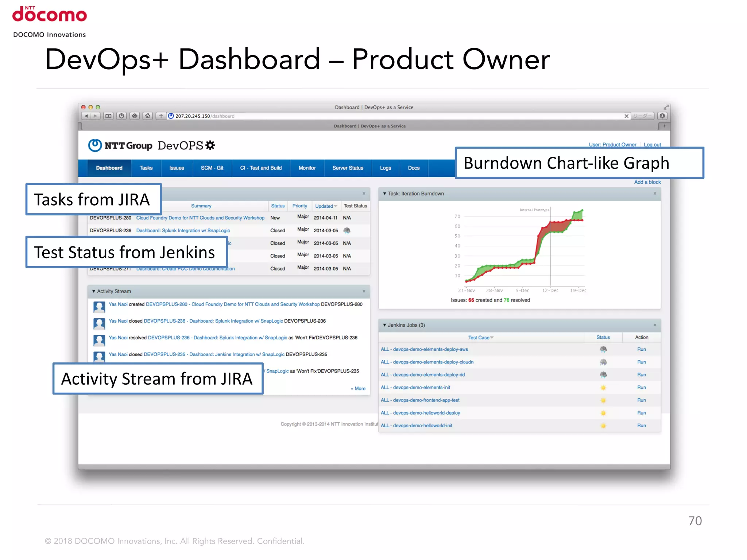Sort tasks by Priority column header
Viewport: 747px width, 560px height.
[299, 206]
